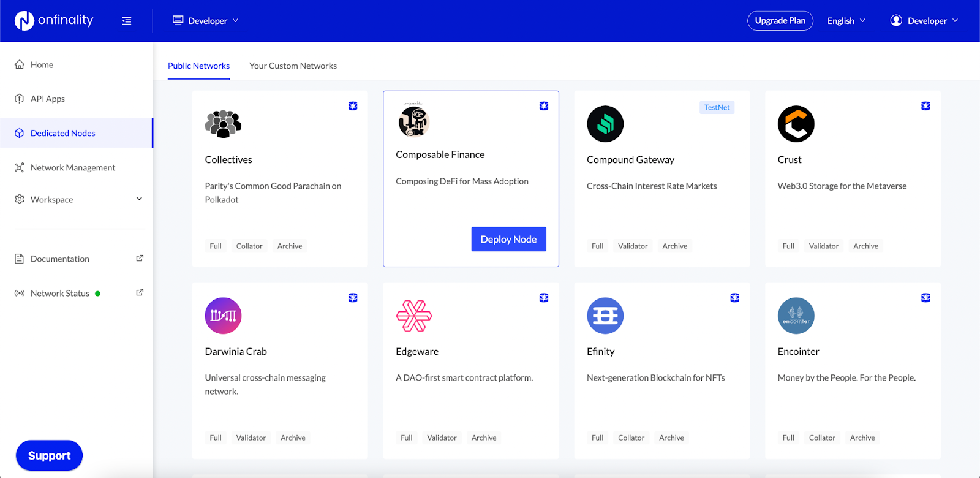Open the English language dropdown
The image size is (980, 478).
[x=846, y=21]
